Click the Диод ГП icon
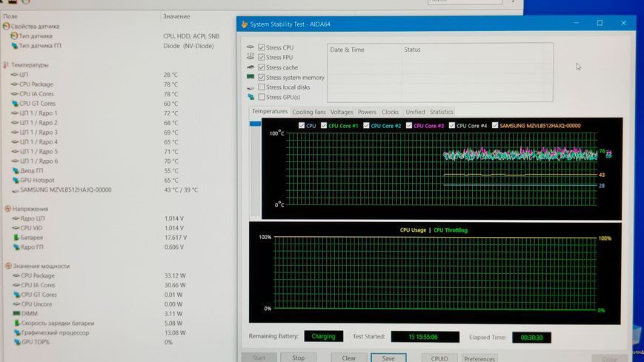644x362 pixels. coord(16,171)
